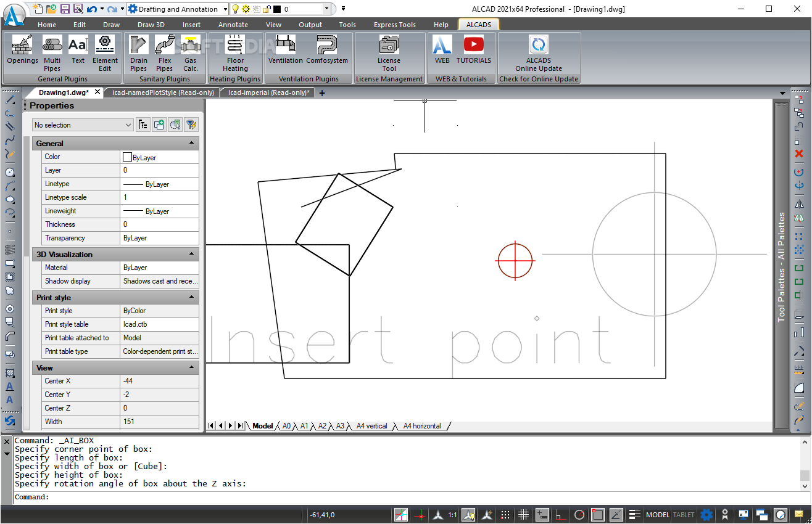The width and height of the screenshot is (812, 524).
Task: Select the A4 vertical layout tab
Action: (372, 426)
